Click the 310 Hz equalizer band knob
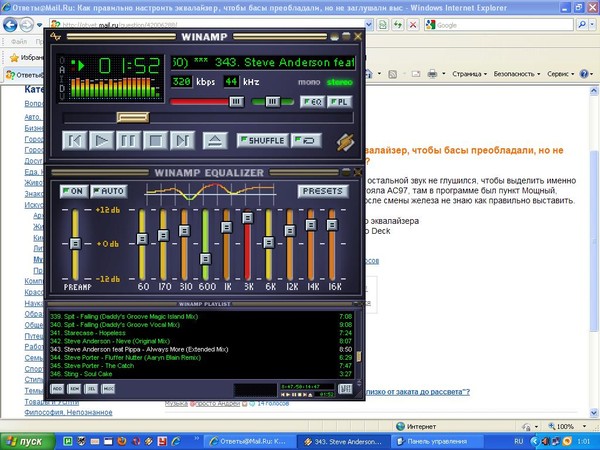Image resolution: width=600 pixels, height=450 pixels. click(x=184, y=231)
